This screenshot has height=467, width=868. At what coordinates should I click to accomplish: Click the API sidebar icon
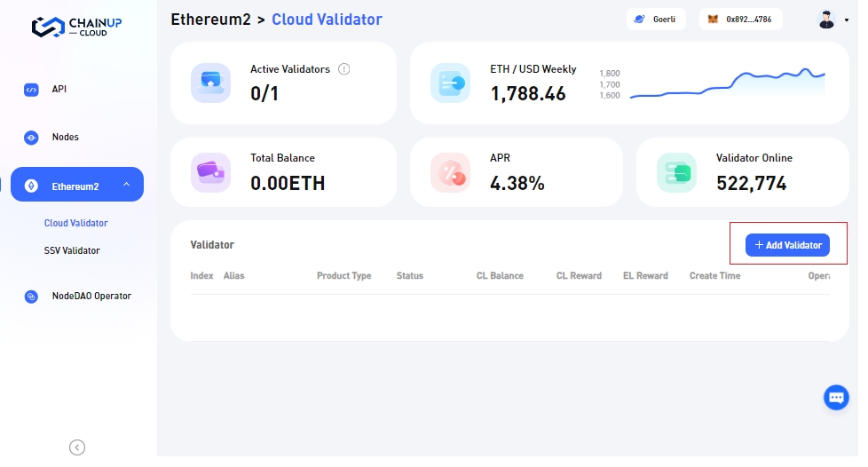[31, 90]
